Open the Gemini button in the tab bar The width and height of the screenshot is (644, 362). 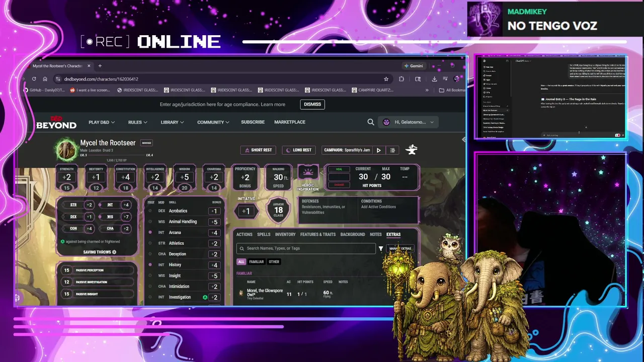413,66
